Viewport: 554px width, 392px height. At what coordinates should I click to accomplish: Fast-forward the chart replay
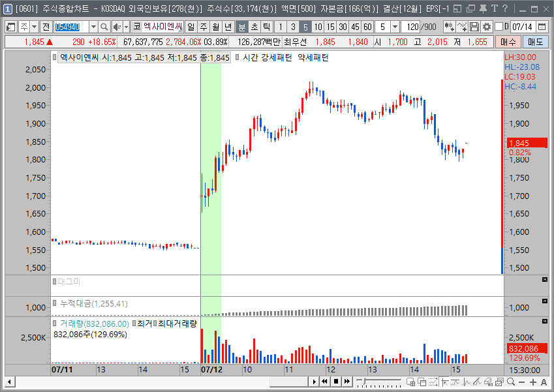click(347, 382)
